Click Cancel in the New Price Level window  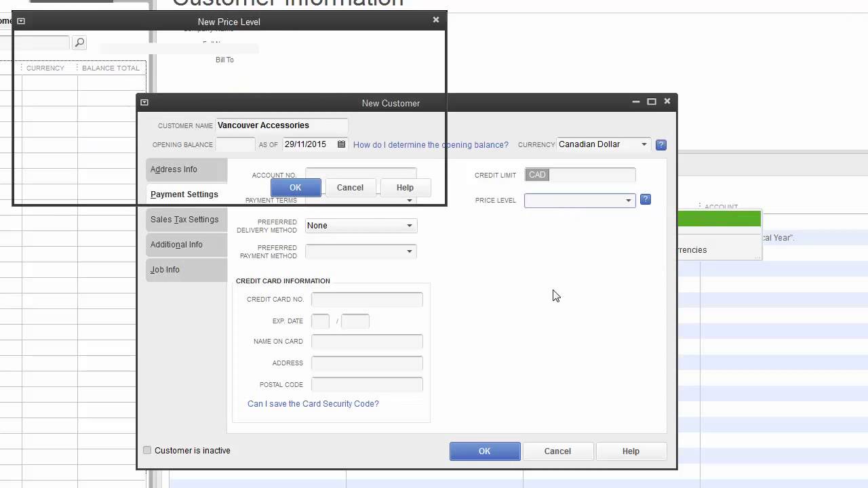coord(350,188)
